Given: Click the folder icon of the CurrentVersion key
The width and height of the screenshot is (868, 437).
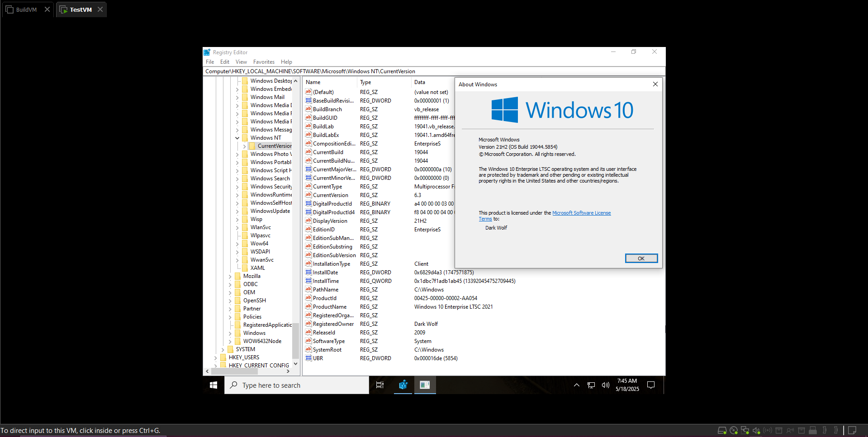Looking at the screenshot, I should coord(252,146).
